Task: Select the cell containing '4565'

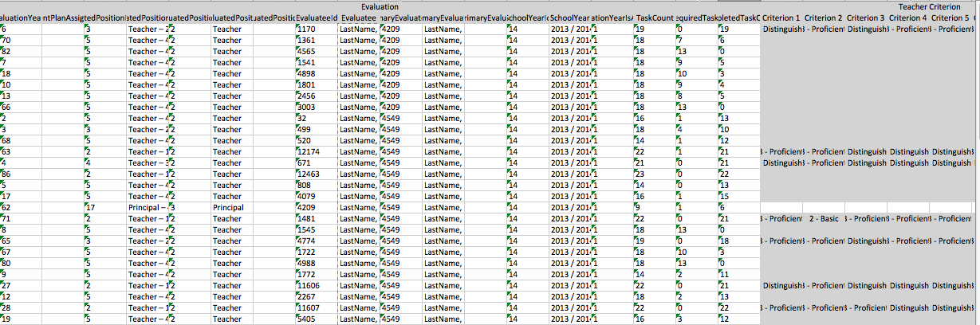Action: coord(317,51)
